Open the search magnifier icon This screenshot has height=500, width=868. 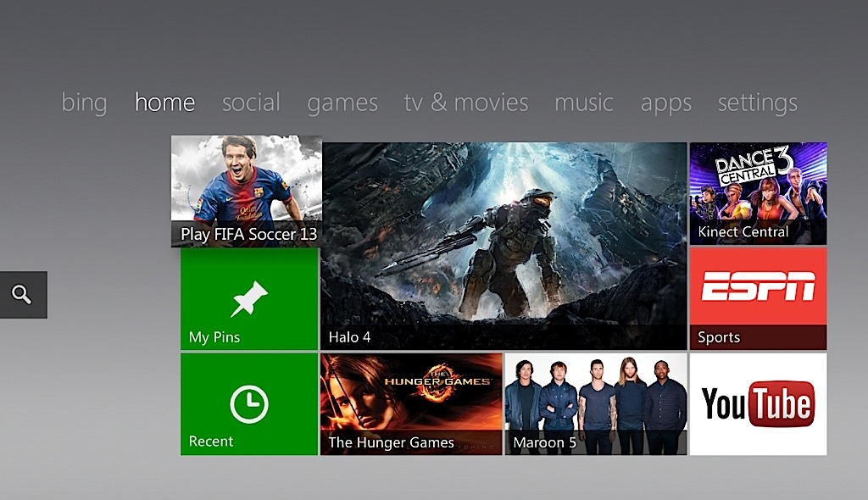coord(23,295)
